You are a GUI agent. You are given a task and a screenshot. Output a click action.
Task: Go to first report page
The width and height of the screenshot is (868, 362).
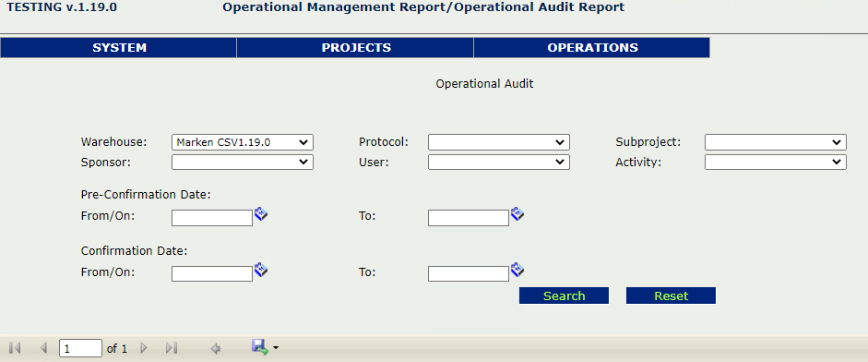16,348
